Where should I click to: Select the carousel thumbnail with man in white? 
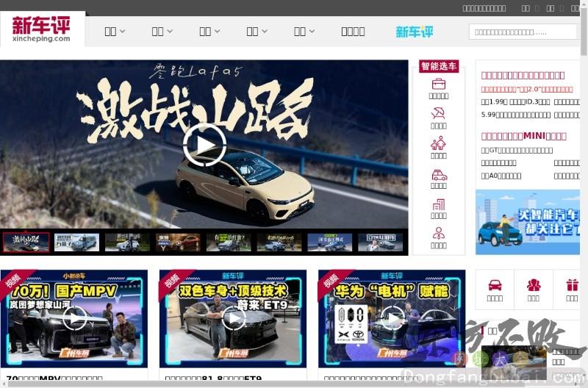[380, 242]
